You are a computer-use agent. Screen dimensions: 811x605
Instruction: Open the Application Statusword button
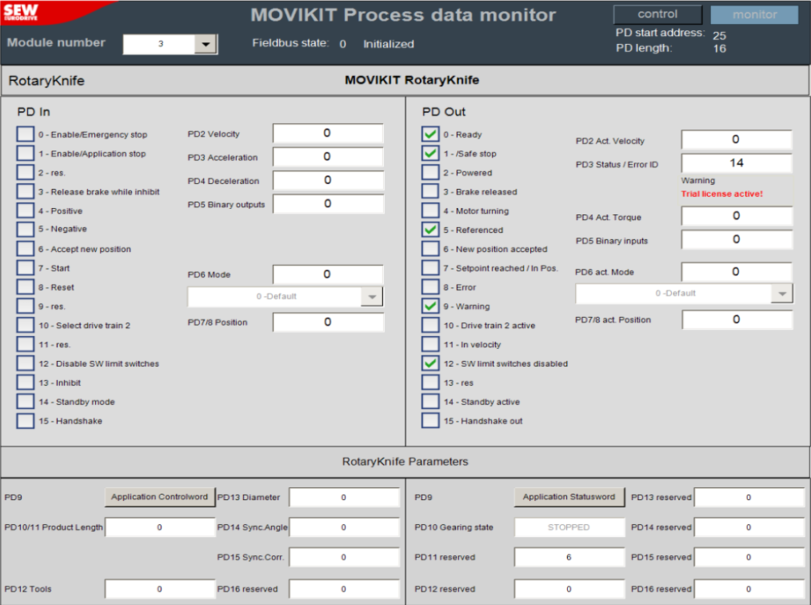567,497
